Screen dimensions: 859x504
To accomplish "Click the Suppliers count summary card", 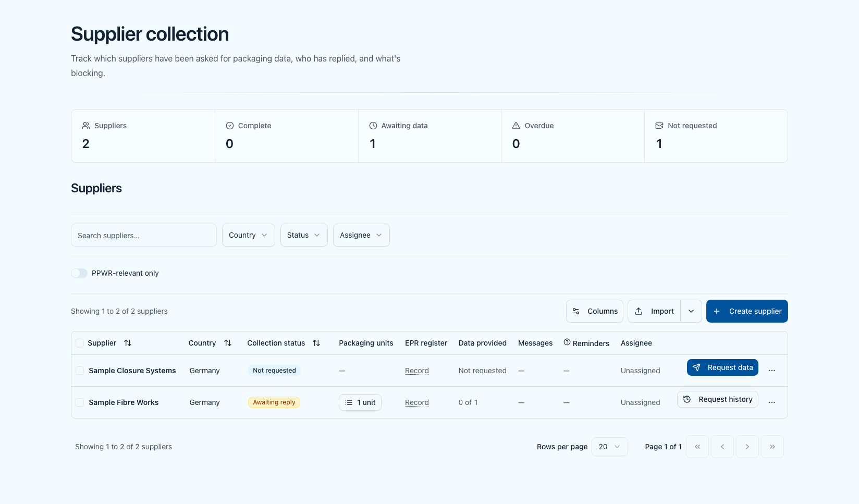I will tap(143, 136).
